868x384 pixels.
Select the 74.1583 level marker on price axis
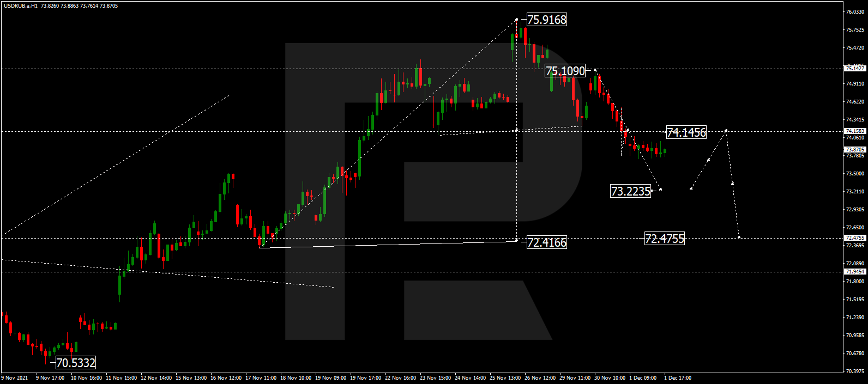(x=854, y=131)
